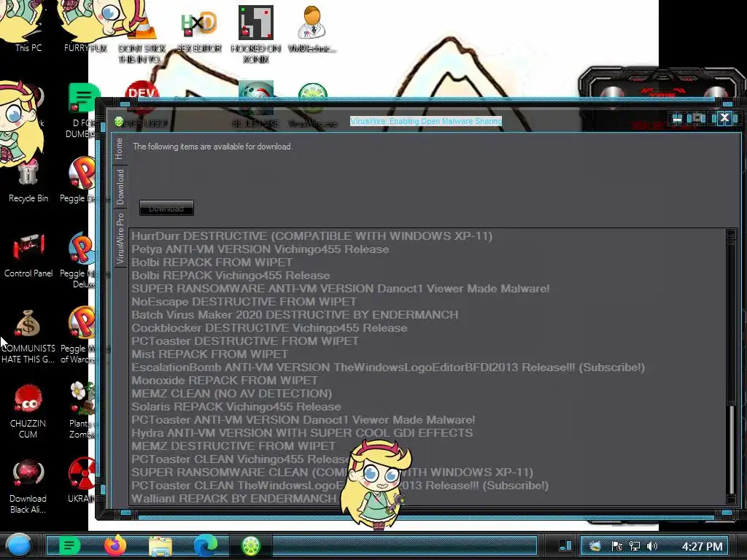Open the Recycle Bin desktop icon
The width and height of the screenshot is (747, 560).
pyautogui.click(x=28, y=182)
